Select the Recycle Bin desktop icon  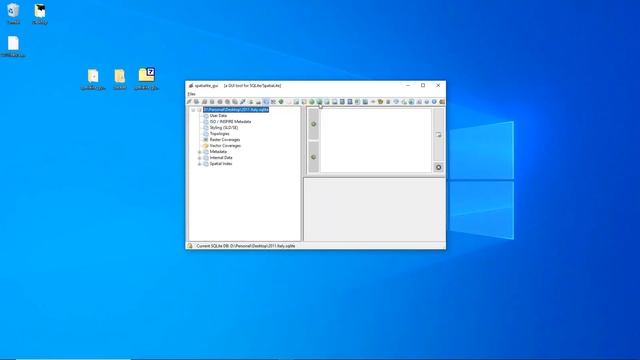click(13, 14)
